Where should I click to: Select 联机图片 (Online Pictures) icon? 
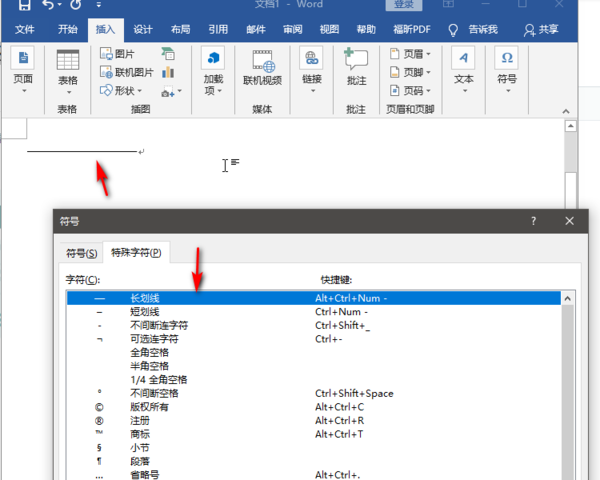click(x=126, y=72)
